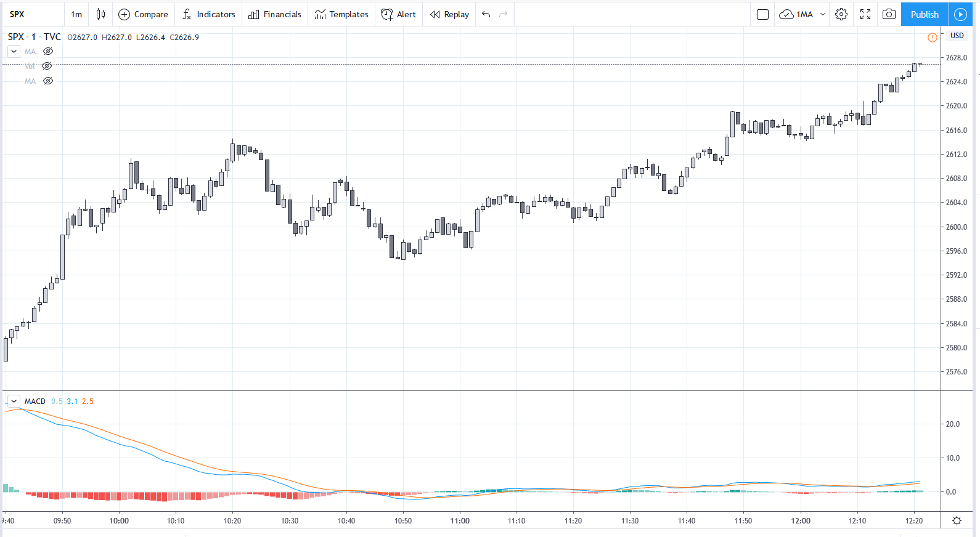Open bottom-right time axis settings gear

957,521
